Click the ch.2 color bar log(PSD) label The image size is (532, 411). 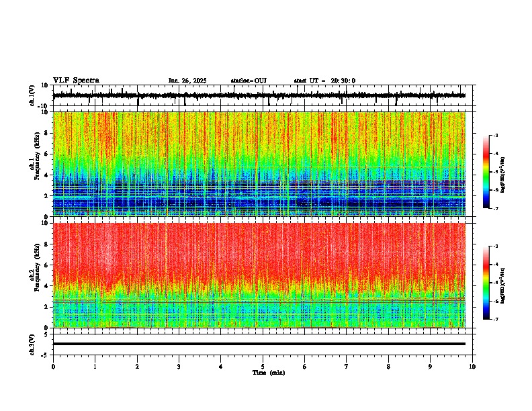coord(502,285)
